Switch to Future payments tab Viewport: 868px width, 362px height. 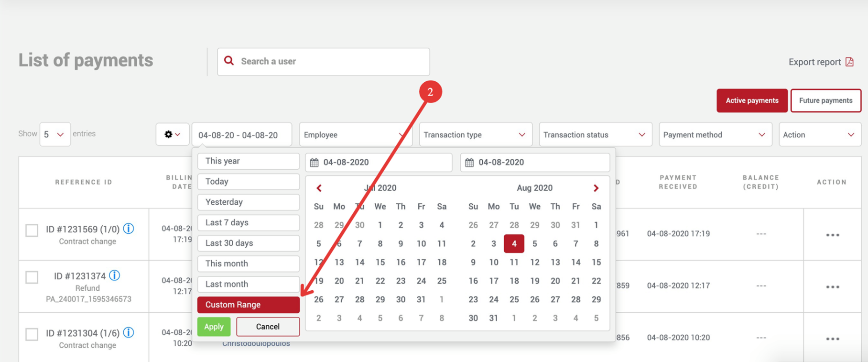coord(825,100)
